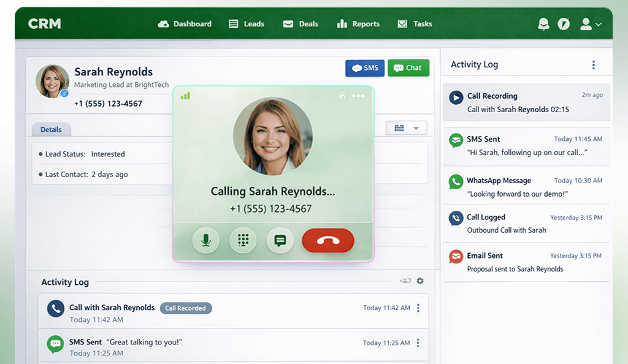The image size is (628, 364).
Task: Click the home icon on the call popup
Action: (342, 96)
